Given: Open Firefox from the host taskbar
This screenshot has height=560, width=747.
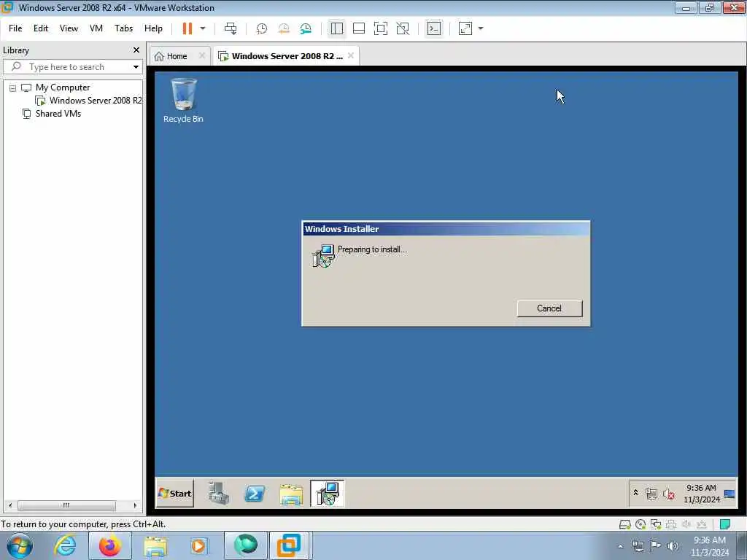Looking at the screenshot, I should 110,545.
